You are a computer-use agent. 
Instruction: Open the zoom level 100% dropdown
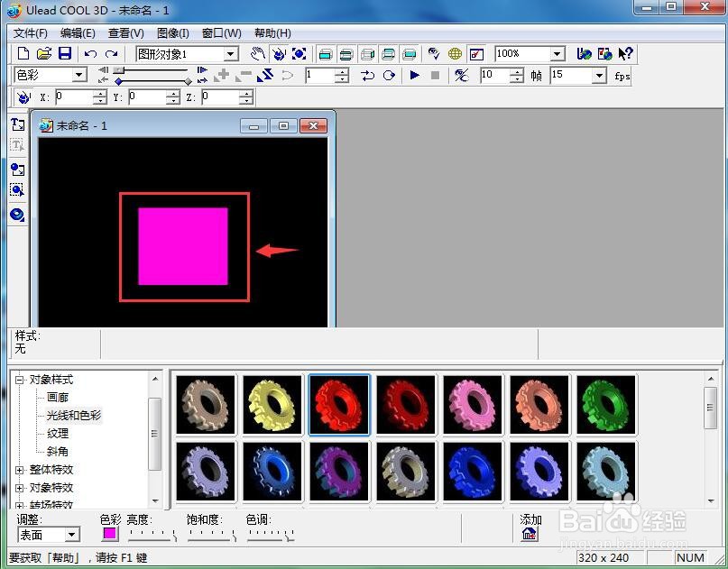pyautogui.click(x=558, y=54)
